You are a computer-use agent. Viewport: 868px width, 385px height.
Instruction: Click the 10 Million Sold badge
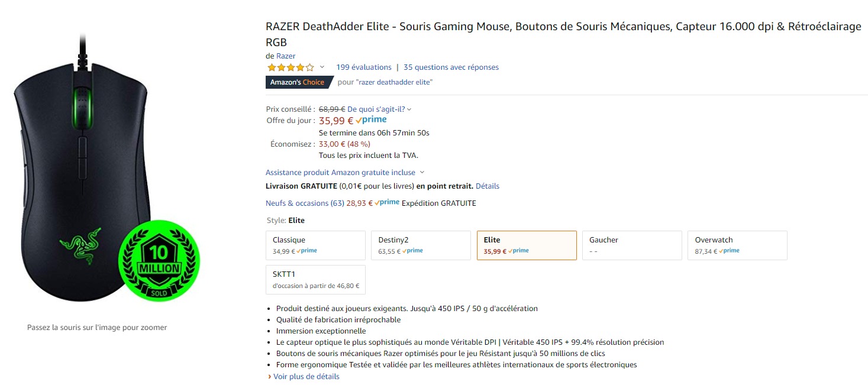(x=159, y=261)
